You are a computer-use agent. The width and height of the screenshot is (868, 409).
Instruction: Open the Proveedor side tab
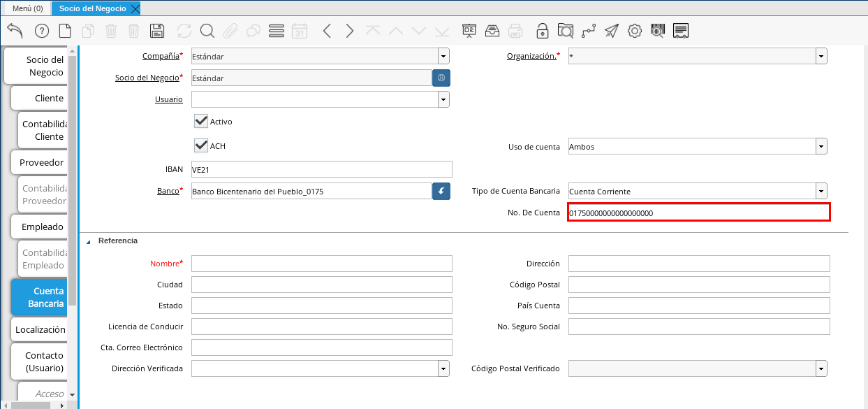(x=41, y=162)
